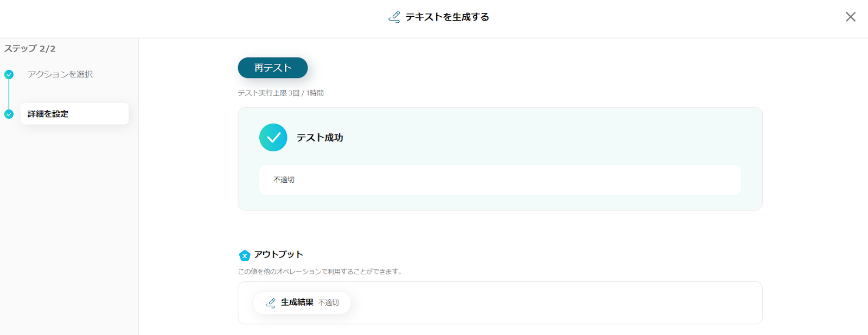Click the 不適切 test result box

500,180
